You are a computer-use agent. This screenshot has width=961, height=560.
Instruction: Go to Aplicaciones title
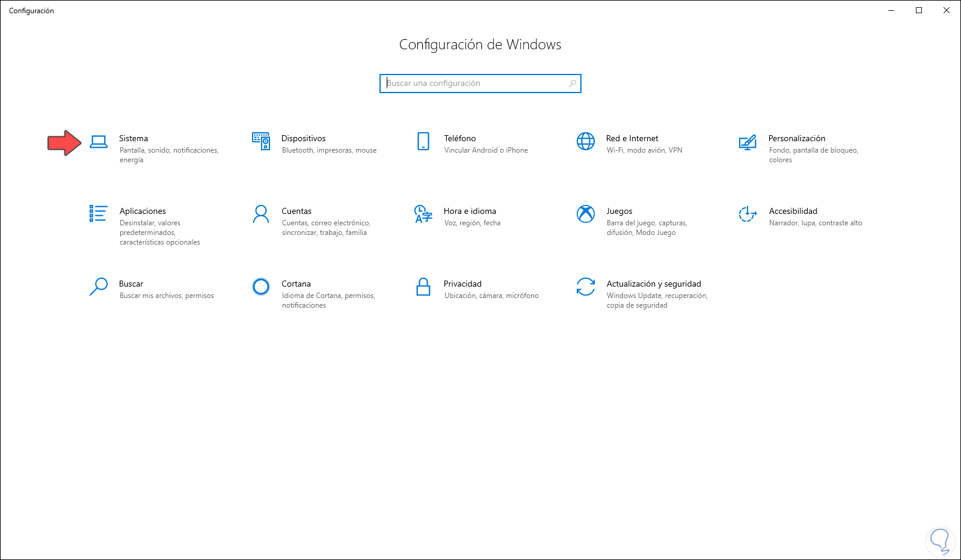coord(143,211)
